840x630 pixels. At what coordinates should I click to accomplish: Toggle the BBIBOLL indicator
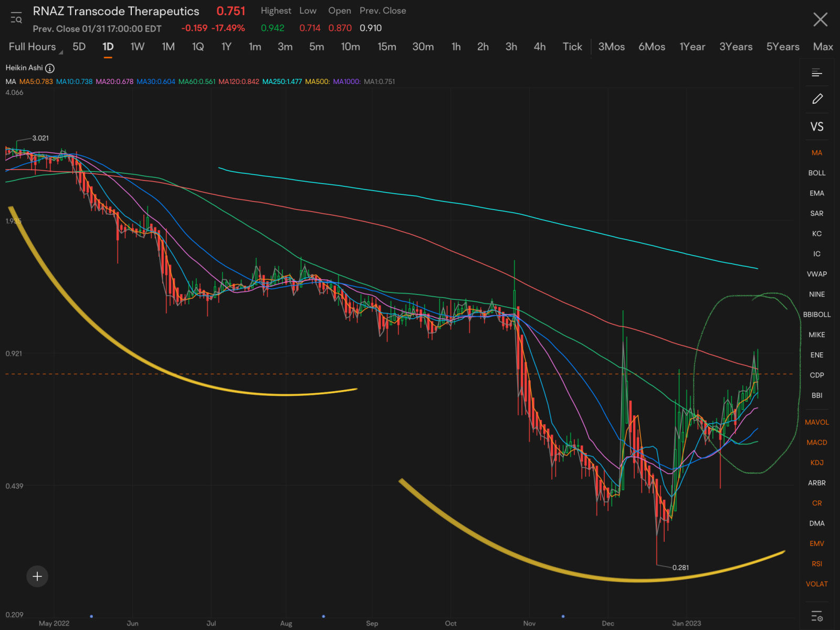tap(817, 314)
